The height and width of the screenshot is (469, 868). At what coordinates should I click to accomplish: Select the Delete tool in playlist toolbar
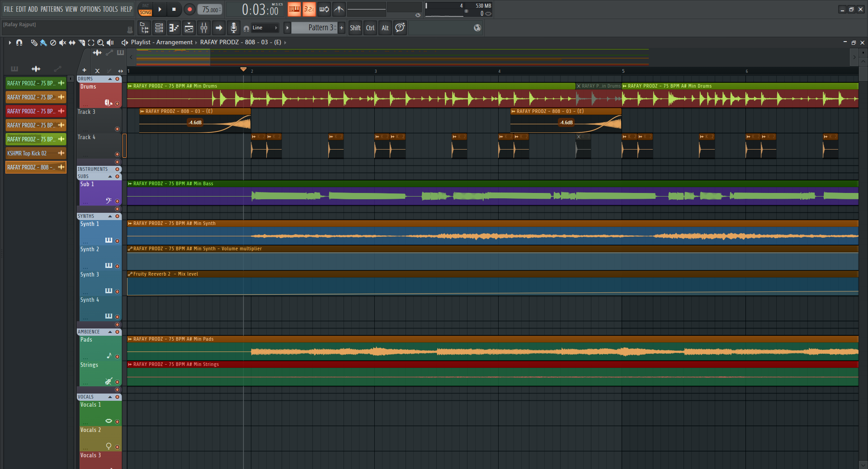coord(53,42)
